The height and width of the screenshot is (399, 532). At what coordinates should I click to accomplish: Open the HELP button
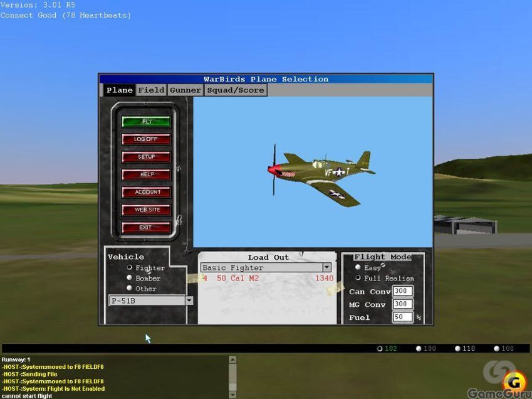tap(146, 174)
